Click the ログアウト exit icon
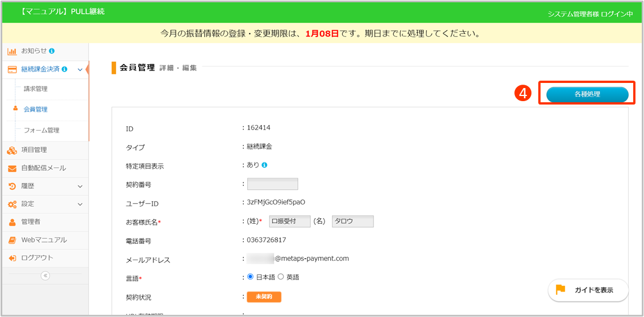The image size is (644, 317). tap(12, 258)
